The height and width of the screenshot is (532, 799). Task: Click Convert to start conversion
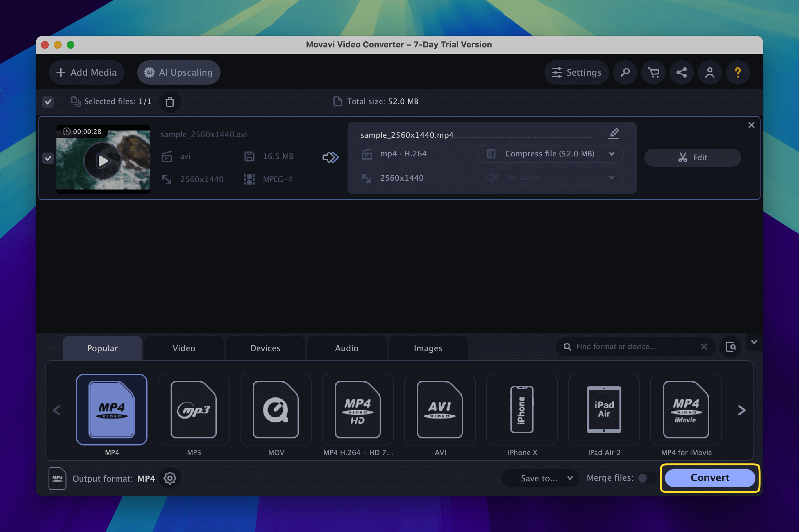[x=710, y=478]
